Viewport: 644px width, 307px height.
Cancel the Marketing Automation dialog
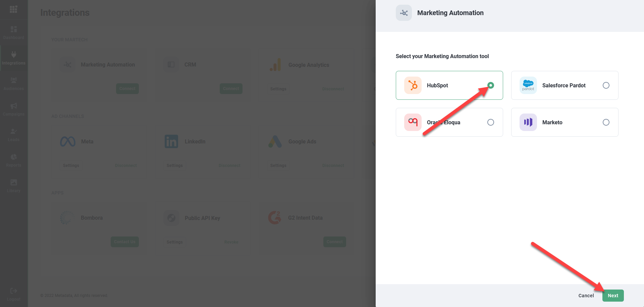point(586,296)
